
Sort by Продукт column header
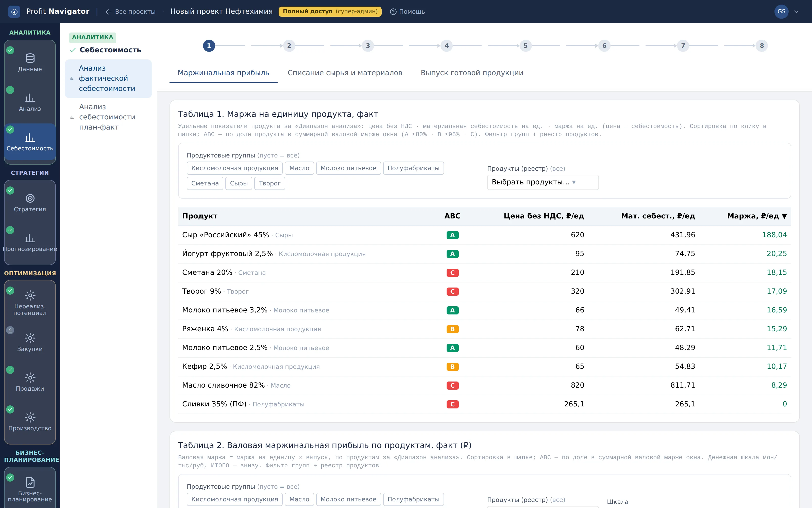coord(200,216)
